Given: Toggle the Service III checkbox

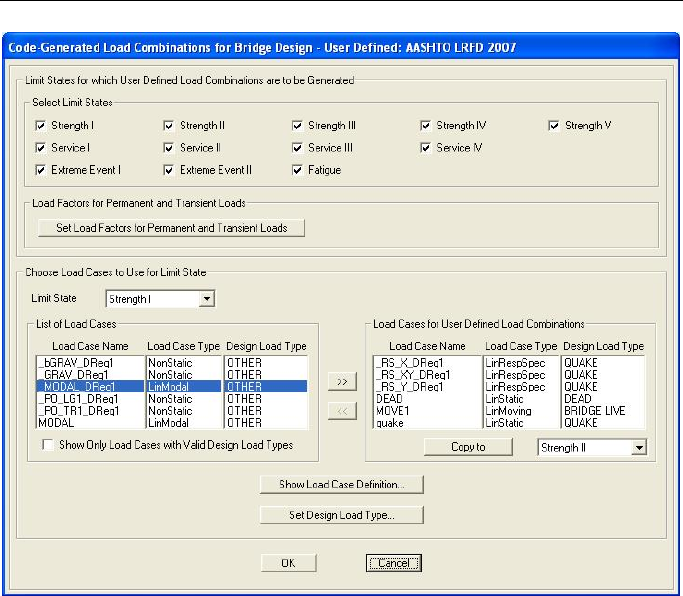Looking at the screenshot, I should pyautogui.click(x=297, y=148).
